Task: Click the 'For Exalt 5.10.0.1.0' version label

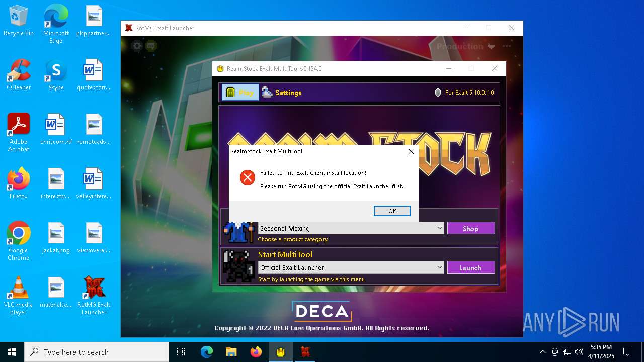Action: pos(469,93)
